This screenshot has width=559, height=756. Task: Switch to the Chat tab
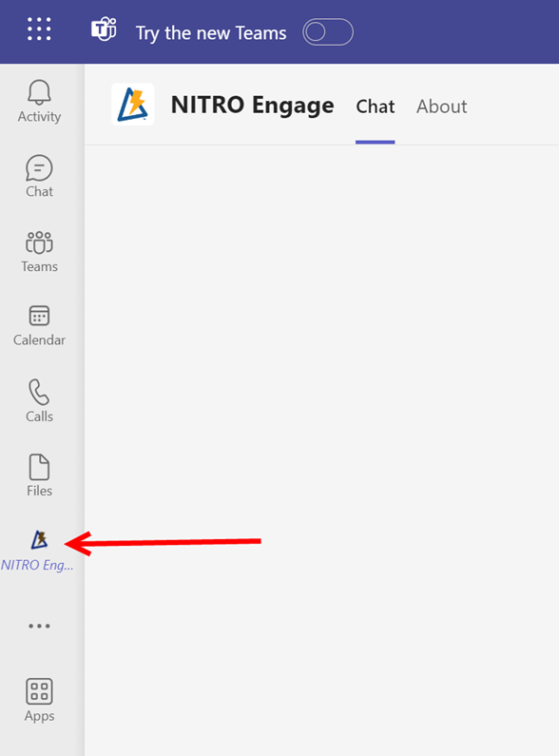(376, 107)
